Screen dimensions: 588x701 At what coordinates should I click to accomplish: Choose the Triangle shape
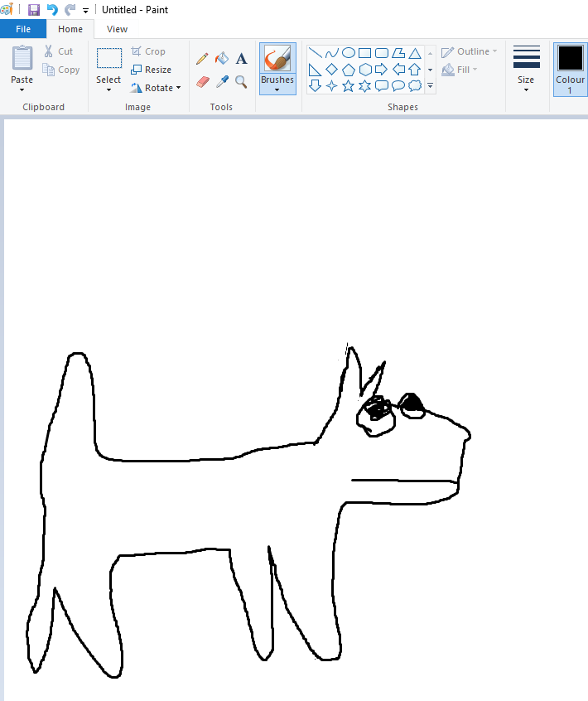(415, 53)
